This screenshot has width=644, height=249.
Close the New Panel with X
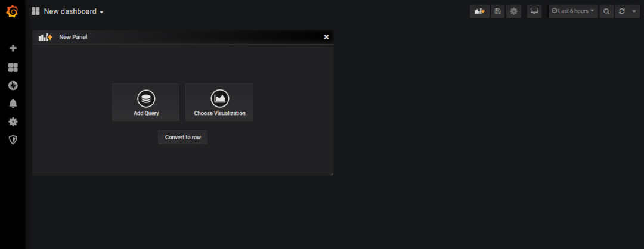[326, 37]
